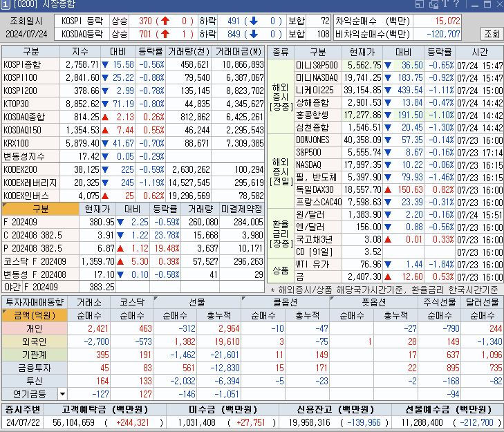The height and width of the screenshot is (432, 504).
Task: Click the 주식선물 column header
Action: pyautogui.click(x=440, y=302)
